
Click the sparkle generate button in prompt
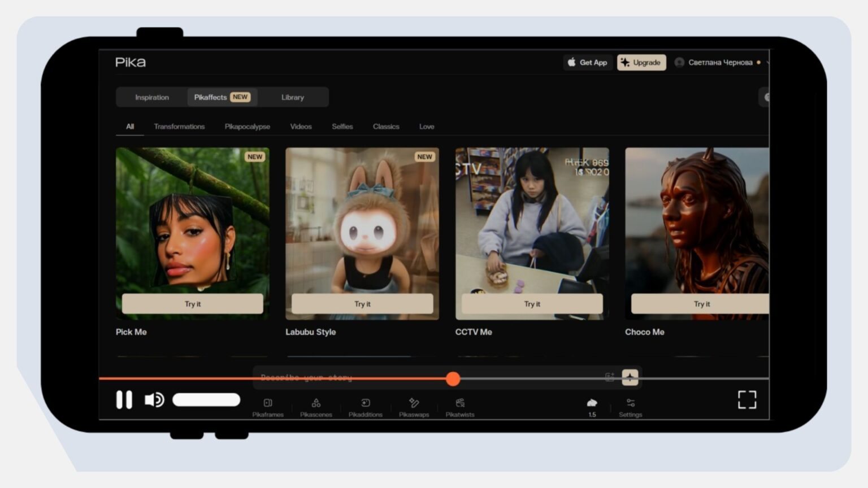coord(630,377)
